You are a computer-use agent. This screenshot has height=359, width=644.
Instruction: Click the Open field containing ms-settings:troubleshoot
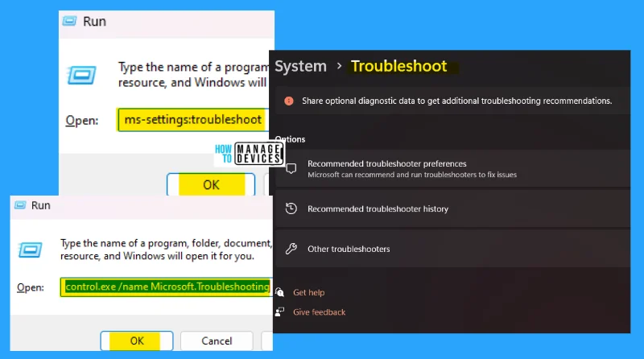pos(193,119)
